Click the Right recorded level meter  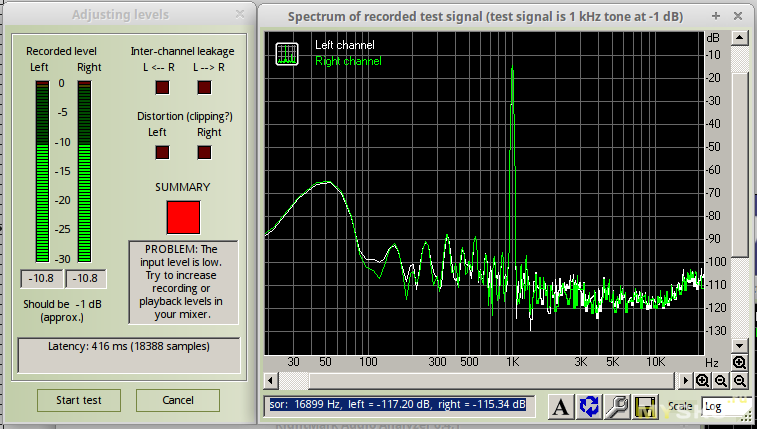coord(84,172)
